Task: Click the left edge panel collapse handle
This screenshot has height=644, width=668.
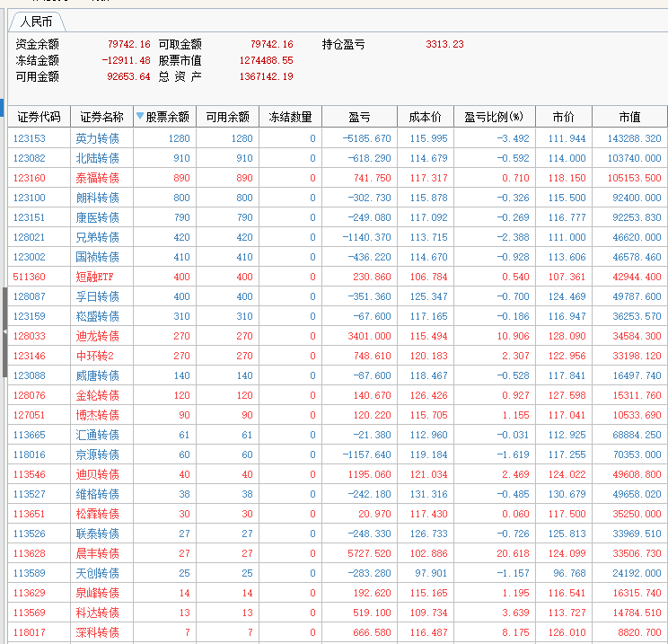Action: [4, 332]
